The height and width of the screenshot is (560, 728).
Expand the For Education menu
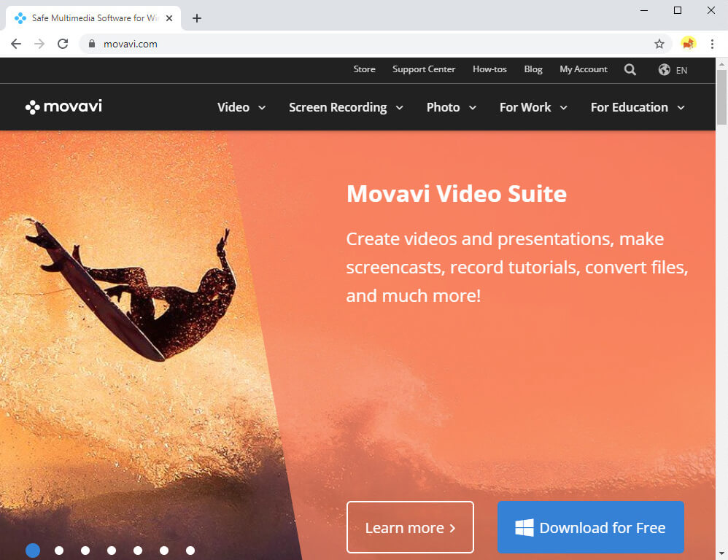pos(638,107)
